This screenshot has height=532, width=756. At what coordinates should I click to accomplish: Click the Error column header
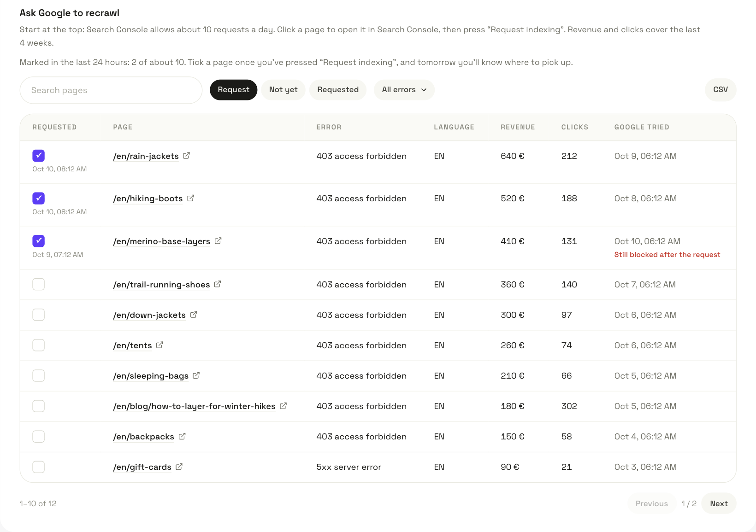click(329, 127)
